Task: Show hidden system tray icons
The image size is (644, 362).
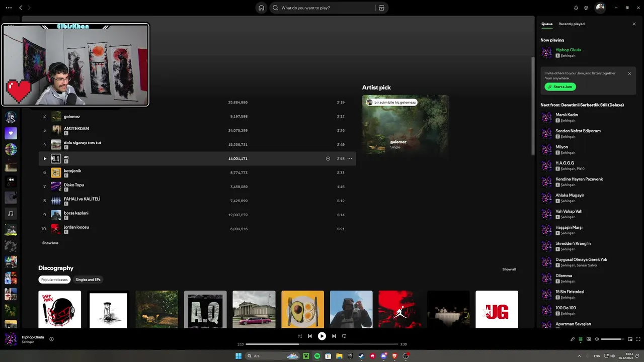Action: [x=579, y=356]
